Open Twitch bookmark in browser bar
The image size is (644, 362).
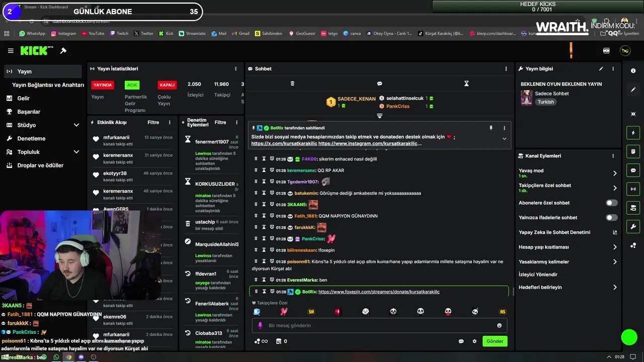click(x=119, y=34)
